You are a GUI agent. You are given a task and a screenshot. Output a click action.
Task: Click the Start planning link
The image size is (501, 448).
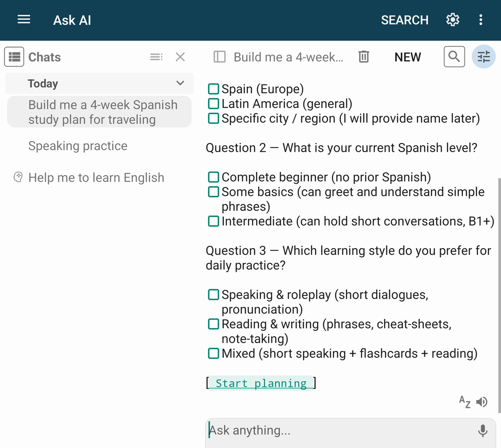[261, 383]
